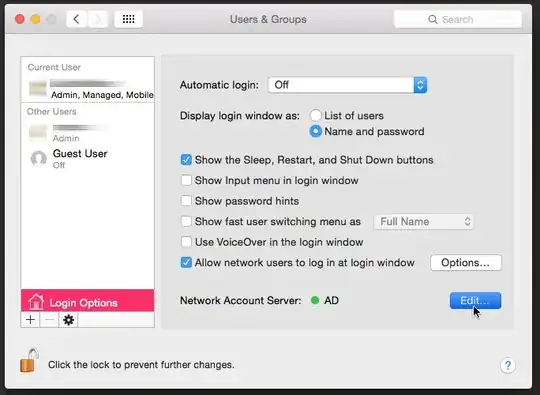Close the Users & Groups window
This screenshot has height=395, width=540.
coord(20,19)
